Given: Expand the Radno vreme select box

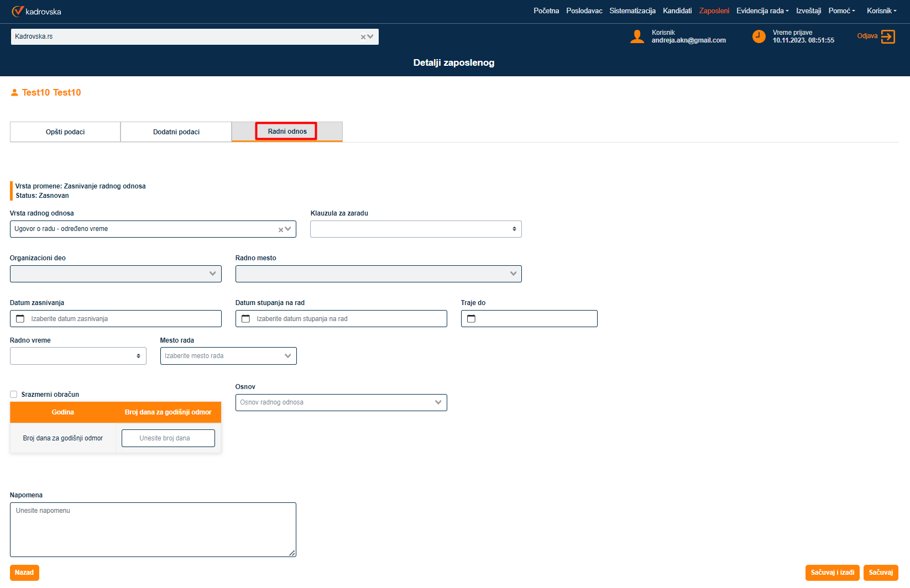Looking at the screenshot, I should (78, 356).
